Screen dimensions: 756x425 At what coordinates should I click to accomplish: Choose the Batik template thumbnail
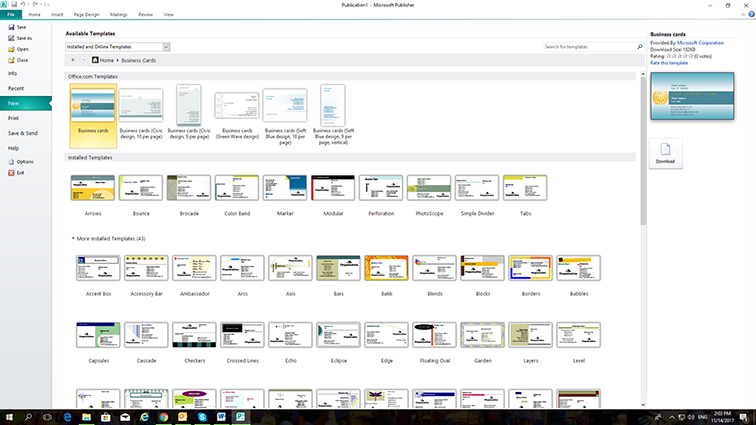point(386,268)
